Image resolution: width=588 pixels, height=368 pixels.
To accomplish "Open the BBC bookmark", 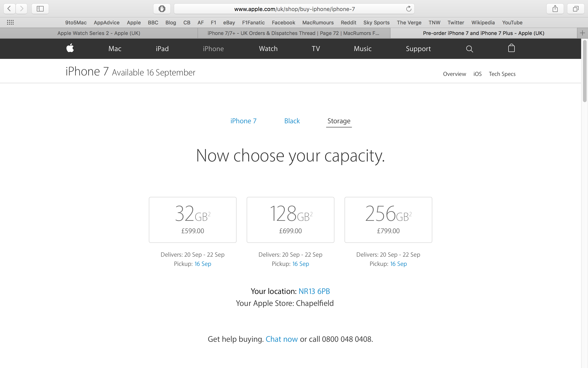I will [153, 22].
